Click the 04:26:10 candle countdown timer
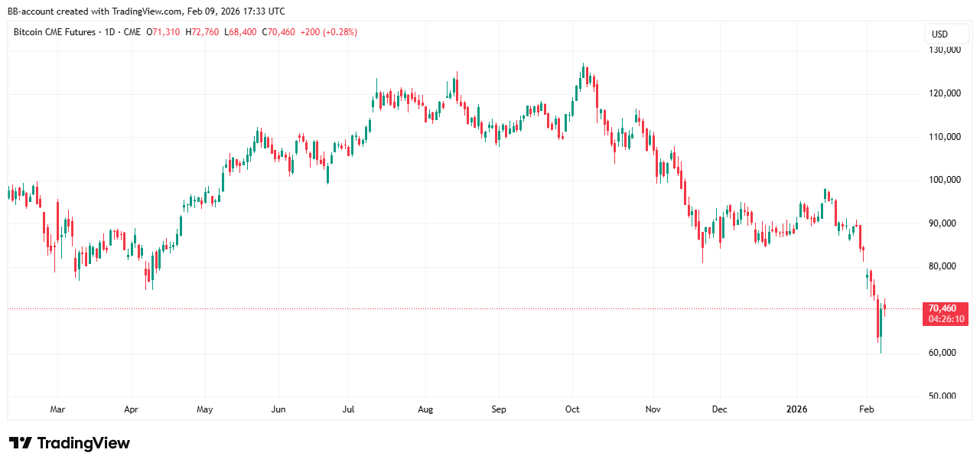 (x=946, y=319)
